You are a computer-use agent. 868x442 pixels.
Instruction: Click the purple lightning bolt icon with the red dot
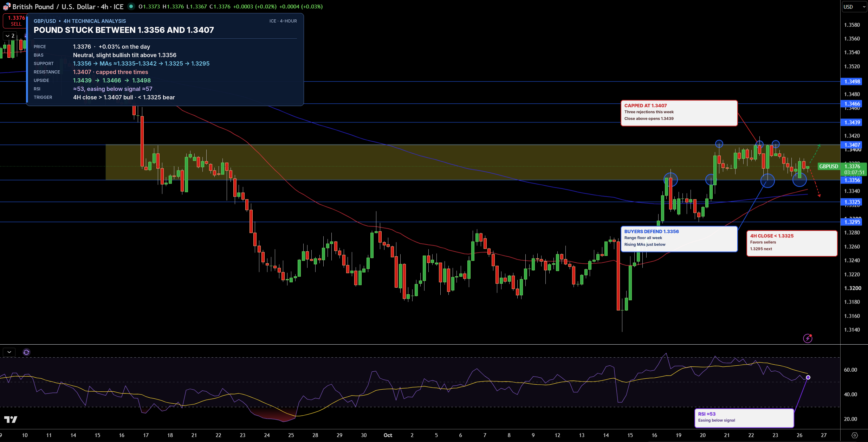[x=808, y=338]
